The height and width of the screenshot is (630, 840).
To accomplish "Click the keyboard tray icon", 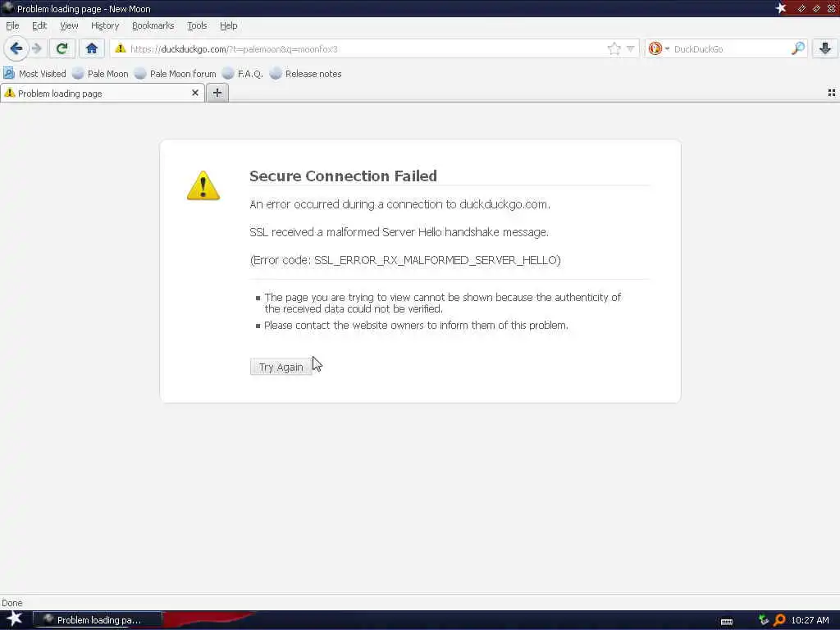I will pyautogui.click(x=727, y=622).
